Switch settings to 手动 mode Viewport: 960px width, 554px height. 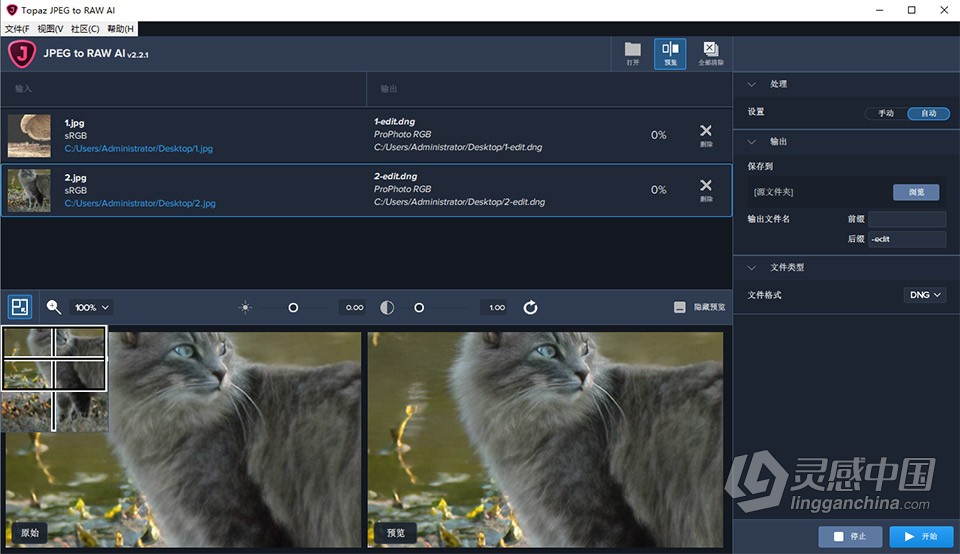[886, 113]
